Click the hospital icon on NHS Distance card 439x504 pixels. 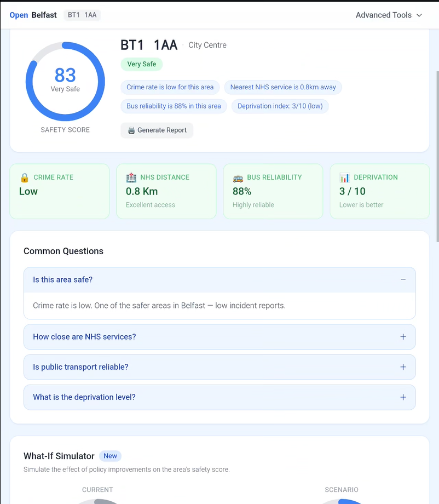click(131, 177)
